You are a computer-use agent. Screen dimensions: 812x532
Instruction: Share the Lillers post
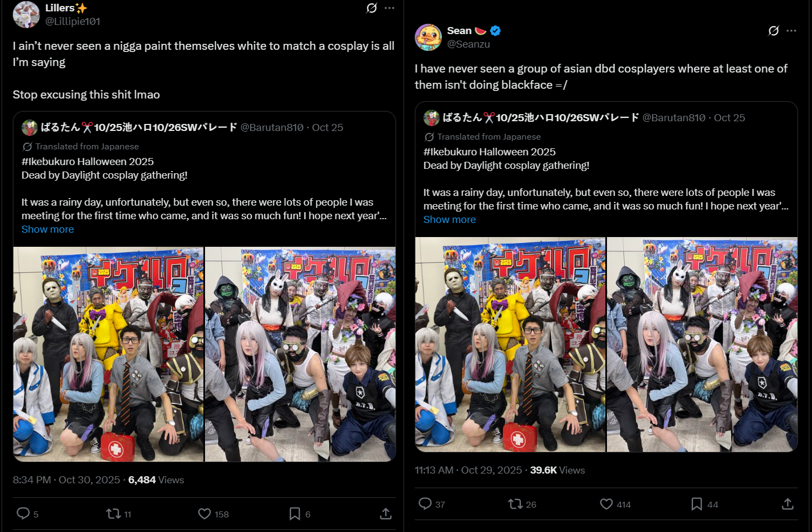click(386, 513)
